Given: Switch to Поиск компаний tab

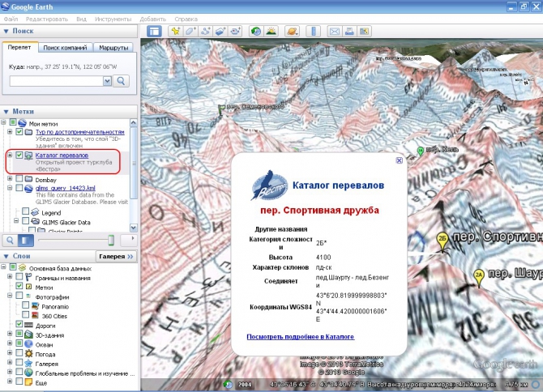Looking at the screenshot, I should pos(65,48).
